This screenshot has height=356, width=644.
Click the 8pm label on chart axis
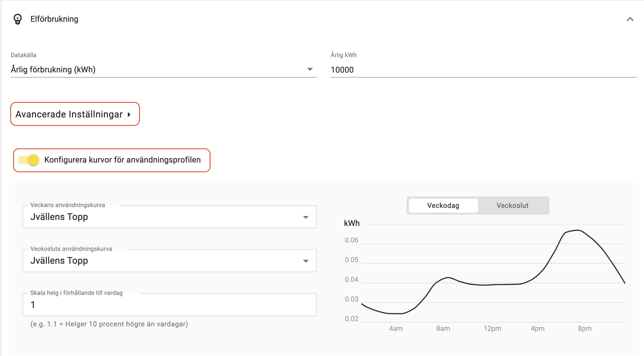pyautogui.click(x=585, y=328)
